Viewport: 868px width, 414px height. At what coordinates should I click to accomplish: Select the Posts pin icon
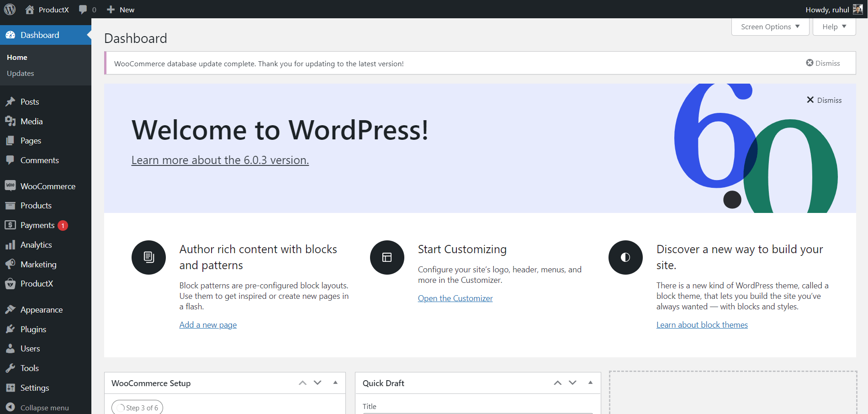coord(11,101)
